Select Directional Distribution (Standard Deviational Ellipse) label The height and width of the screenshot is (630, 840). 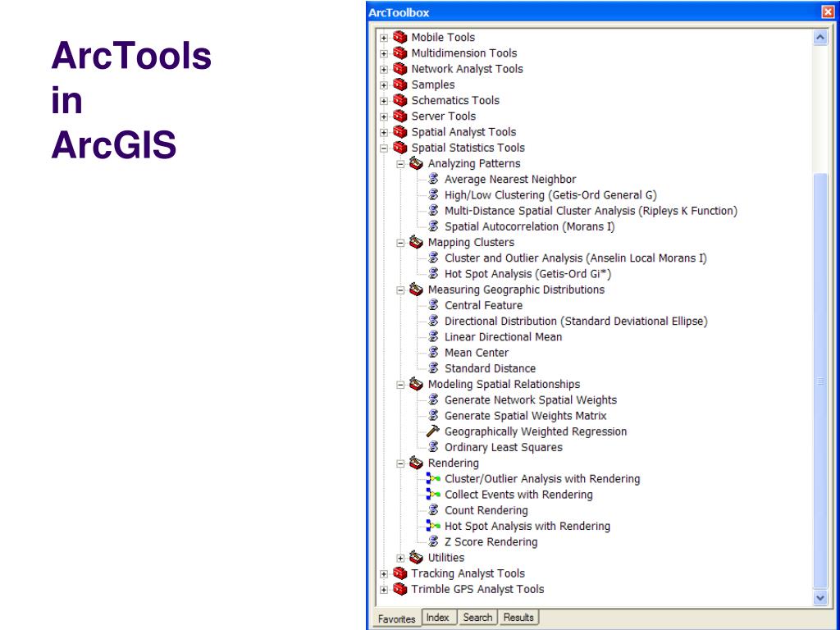[x=576, y=321]
